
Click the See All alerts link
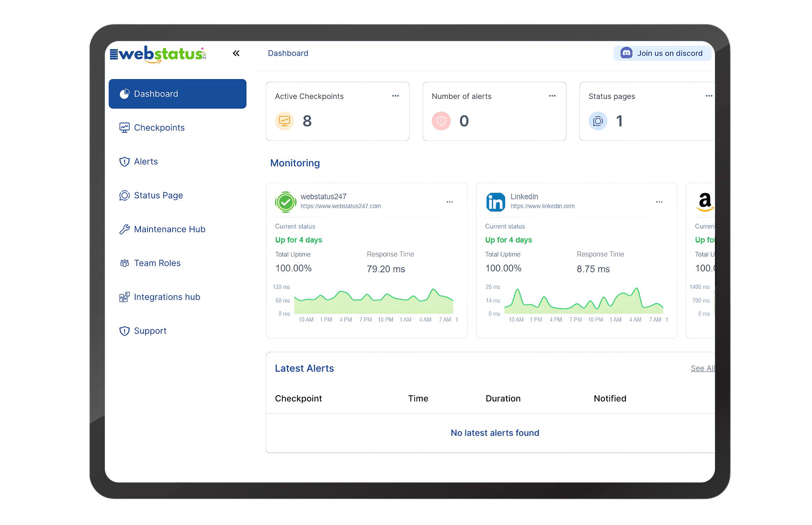(702, 368)
